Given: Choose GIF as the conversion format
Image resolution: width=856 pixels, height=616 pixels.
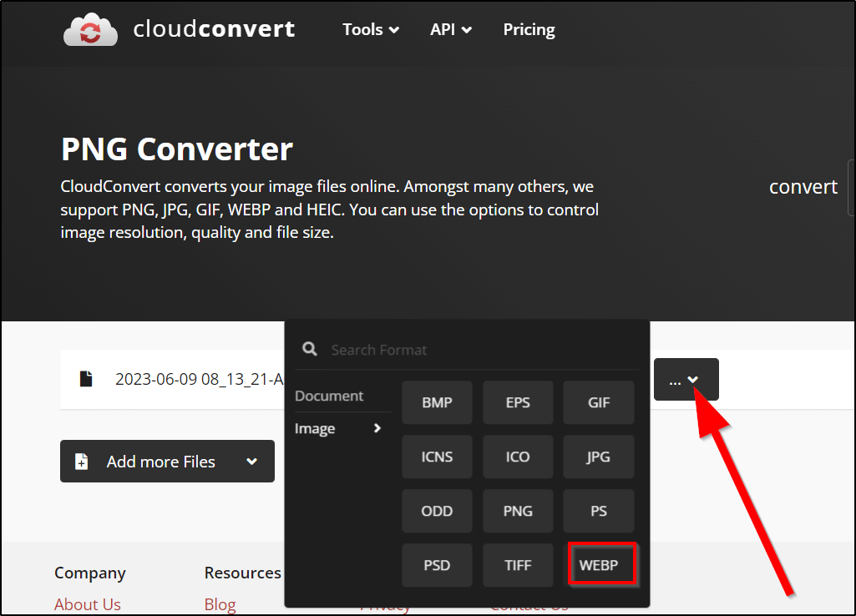Looking at the screenshot, I should [598, 401].
